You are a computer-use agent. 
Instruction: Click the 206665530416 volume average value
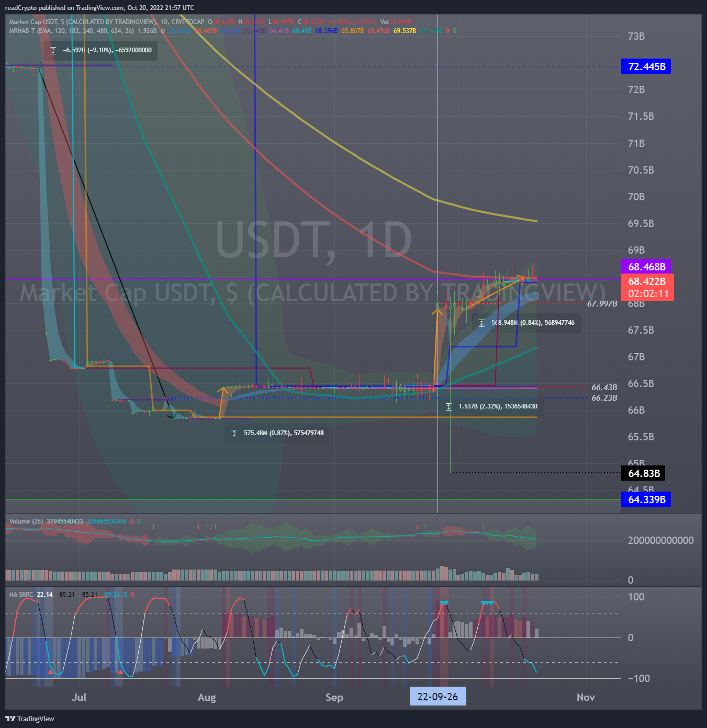click(x=106, y=521)
